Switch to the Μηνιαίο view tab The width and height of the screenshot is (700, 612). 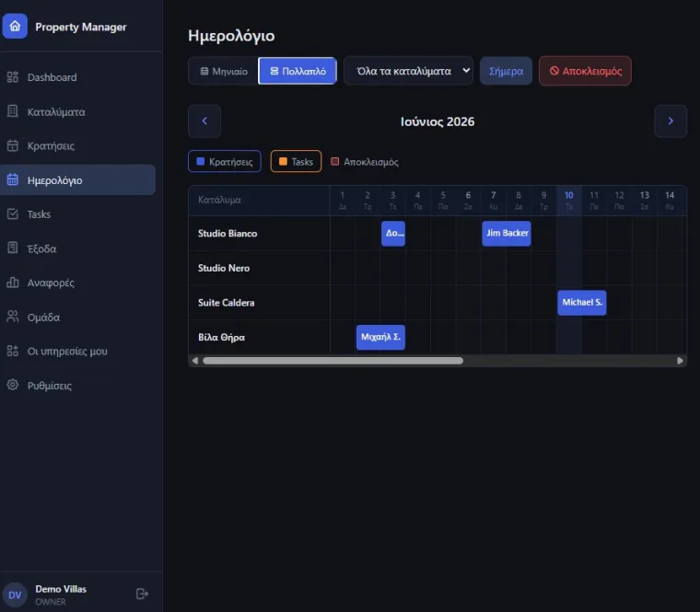tap(224, 71)
